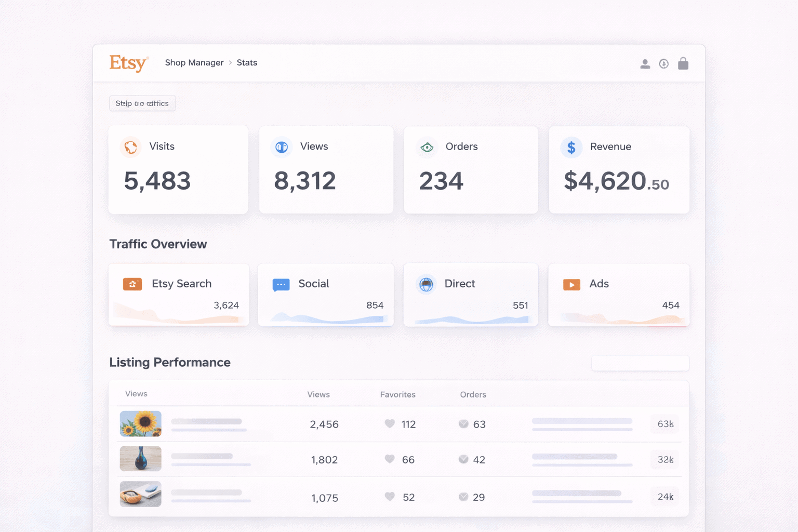Select the Stats breadcrumb item
This screenshot has width=798, height=532.
247,63
